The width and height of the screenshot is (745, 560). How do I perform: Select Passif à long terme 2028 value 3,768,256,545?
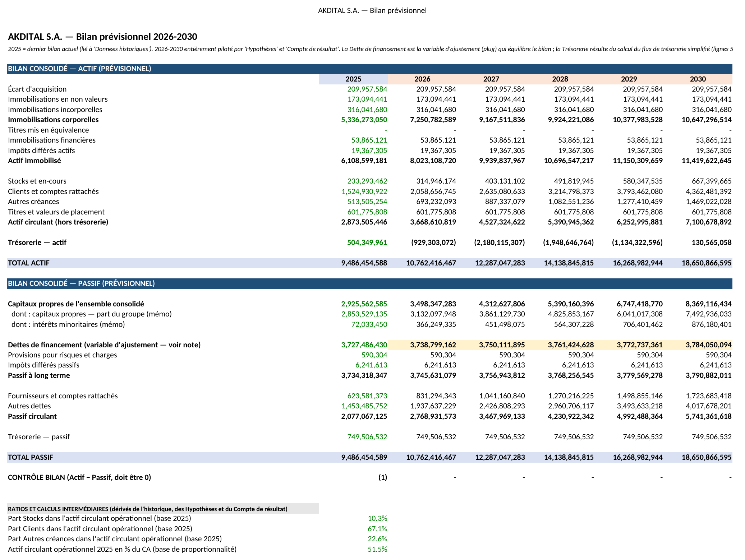[571, 375]
